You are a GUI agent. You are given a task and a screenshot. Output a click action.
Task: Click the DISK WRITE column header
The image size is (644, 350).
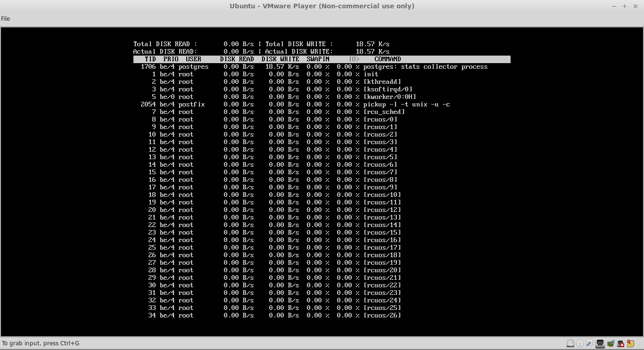point(281,59)
